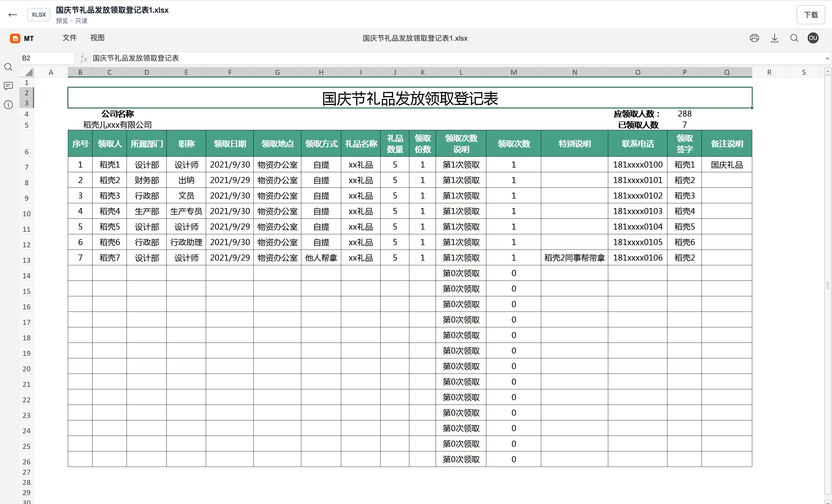Image resolution: width=832 pixels, height=504 pixels.
Task: Click the cell 行政助理
Action: 186,242
